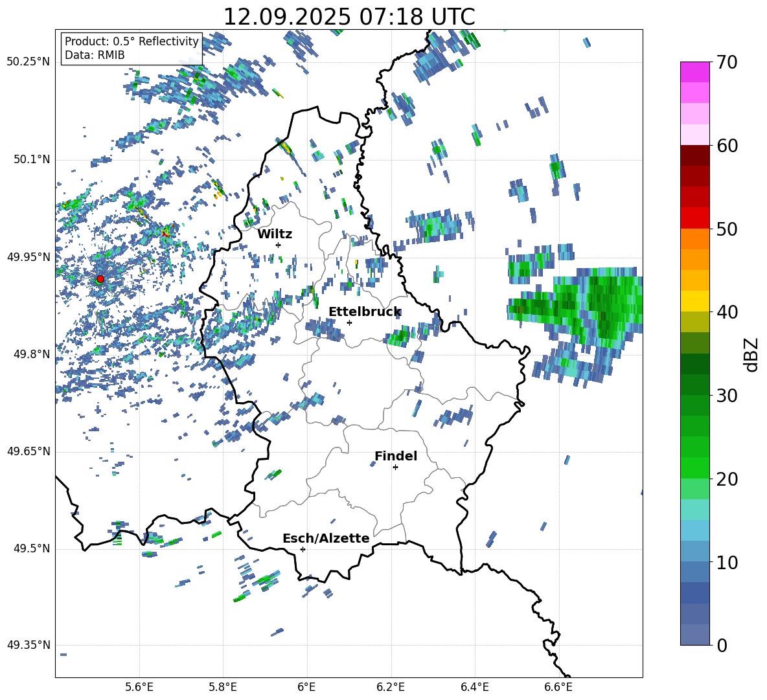Image resolution: width=767 pixels, height=700 pixels.
Task: Click the 'Ettelbruck' city label
Action: [365, 312]
